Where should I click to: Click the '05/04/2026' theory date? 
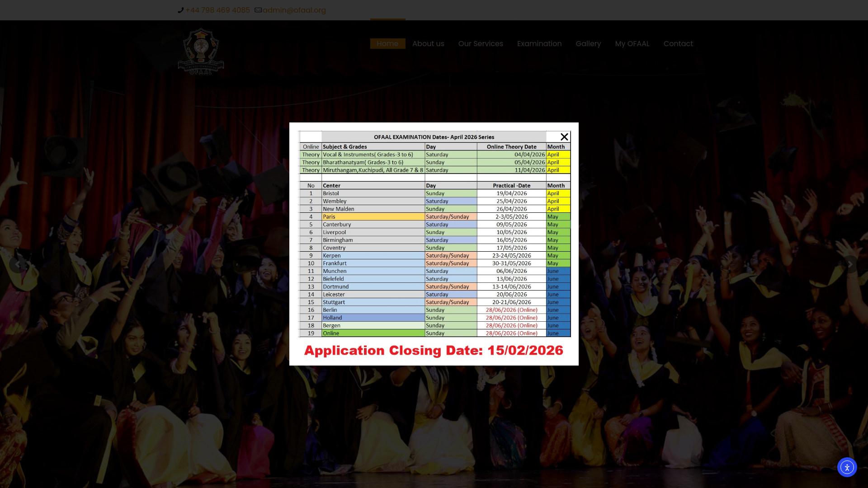(529, 162)
